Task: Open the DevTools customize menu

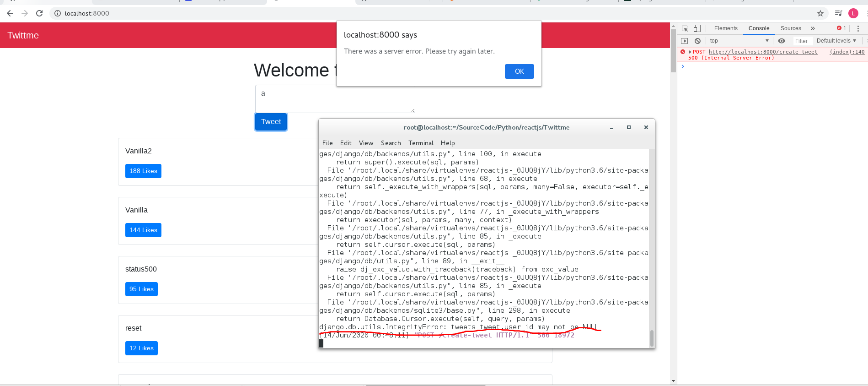Action: 858,28
